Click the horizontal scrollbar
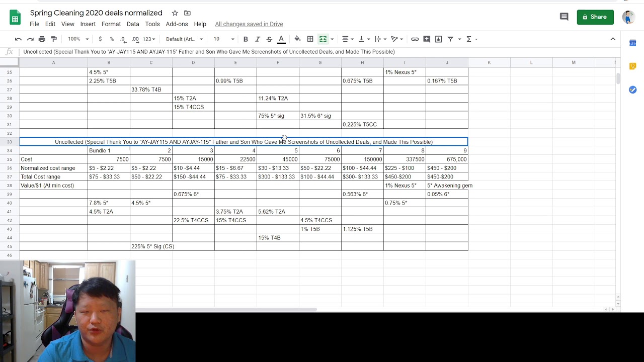Viewport: 644px width, 362px height. (226, 309)
